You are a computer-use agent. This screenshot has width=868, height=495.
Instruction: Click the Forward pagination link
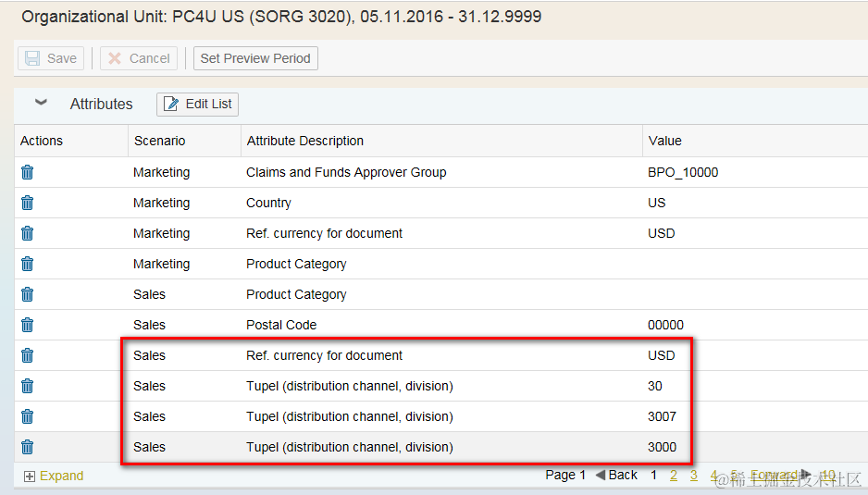(774, 475)
